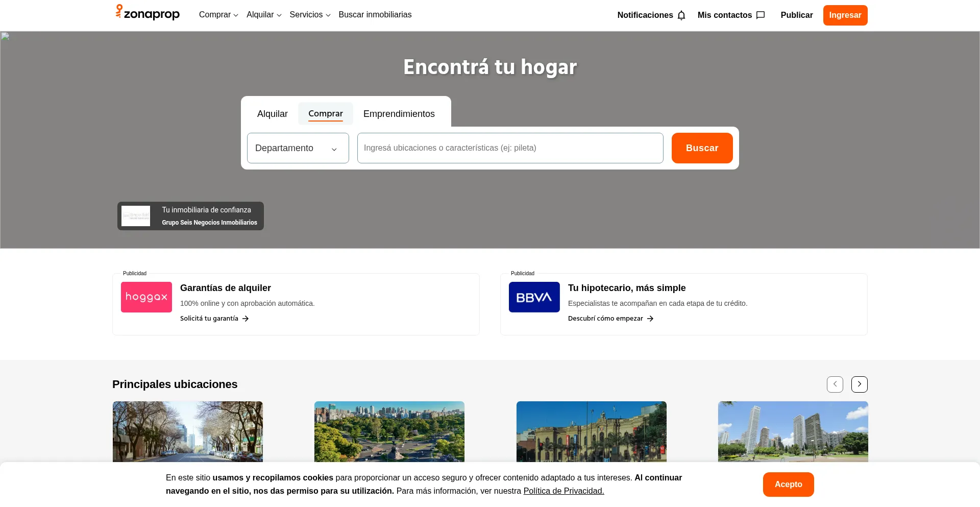
Task: Click the Ingresar button
Action: click(x=845, y=15)
